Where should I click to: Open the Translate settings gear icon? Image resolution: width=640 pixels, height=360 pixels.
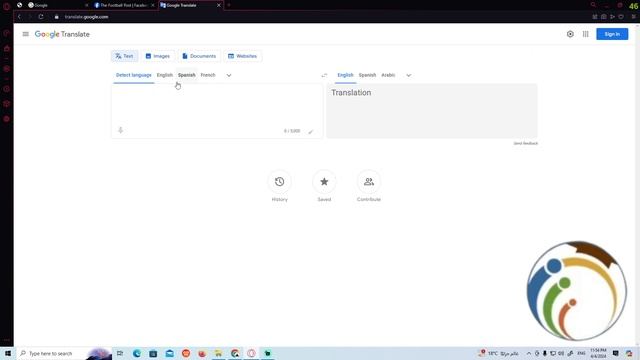(570, 34)
